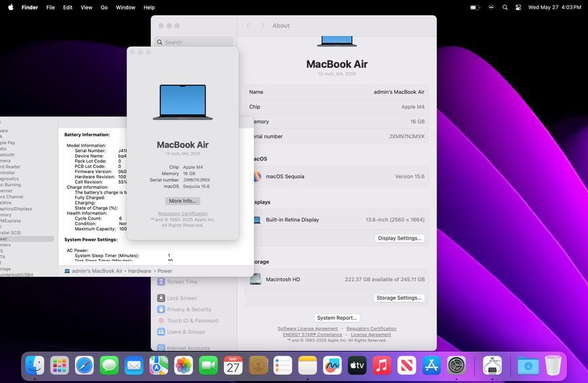Open the Mail app in the Dock
The width and height of the screenshot is (588, 383).
[134, 365]
